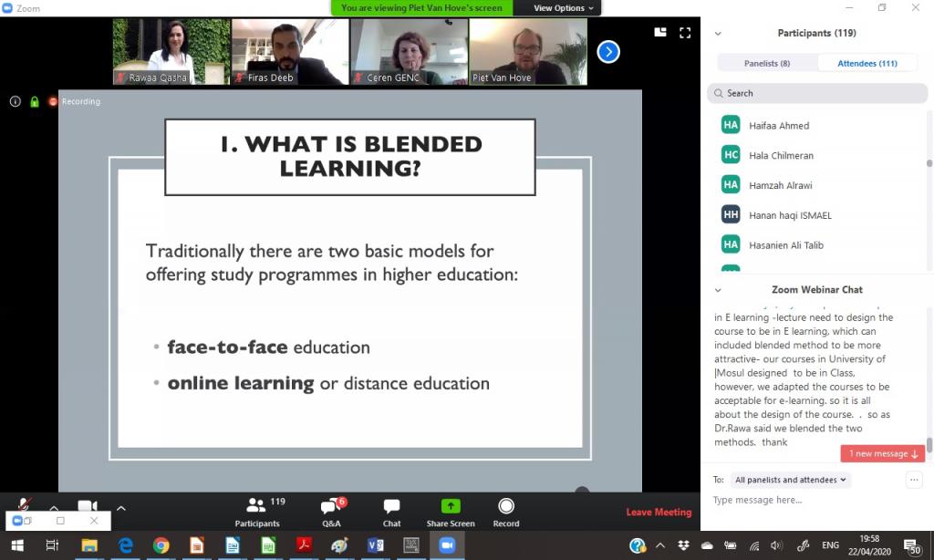The width and height of the screenshot is (934, 560).
Task: Collapse the Participants panel chevron
Action: tap(718, 34)
